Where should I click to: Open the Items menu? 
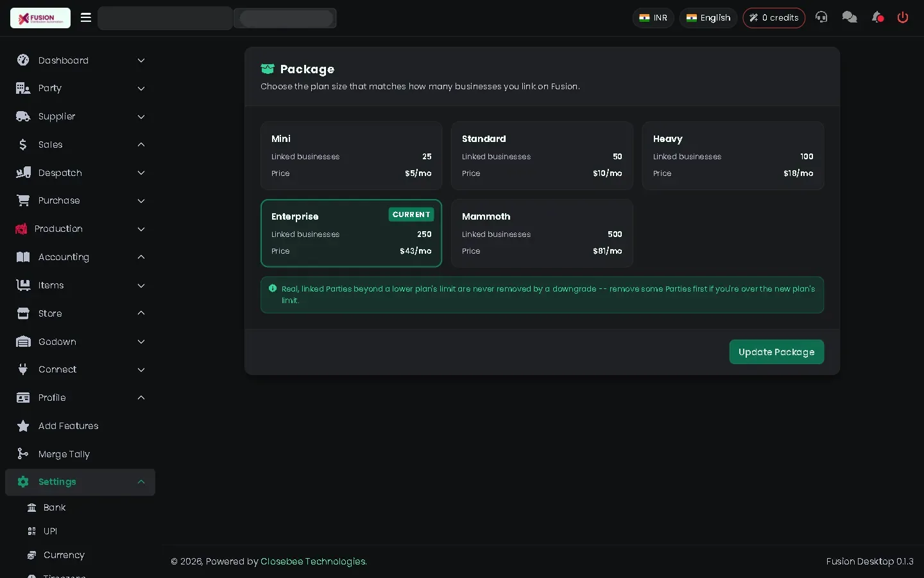point(80,285)
